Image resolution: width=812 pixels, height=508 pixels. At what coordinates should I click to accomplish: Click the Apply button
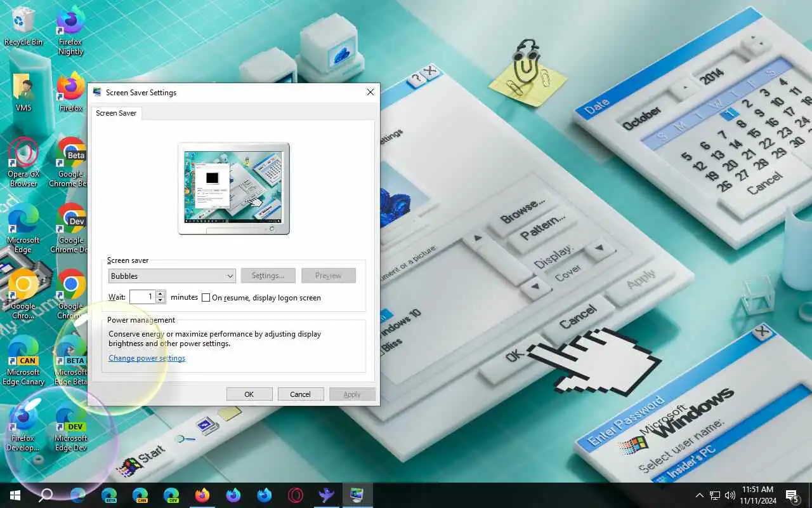pos(352,394)
